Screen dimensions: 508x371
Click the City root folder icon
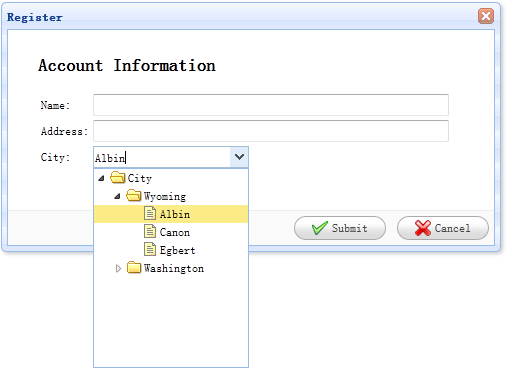(117, 178)
